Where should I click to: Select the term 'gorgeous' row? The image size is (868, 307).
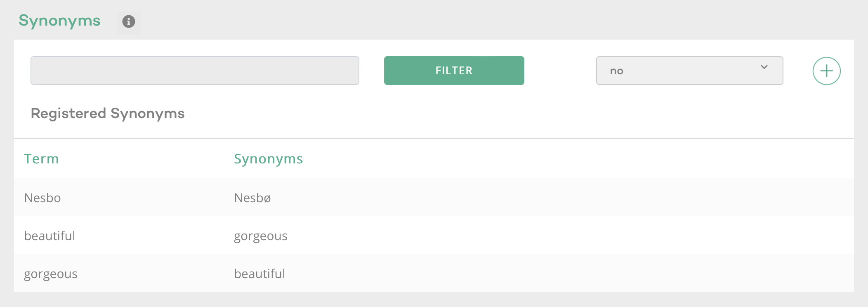coord(51,274)
